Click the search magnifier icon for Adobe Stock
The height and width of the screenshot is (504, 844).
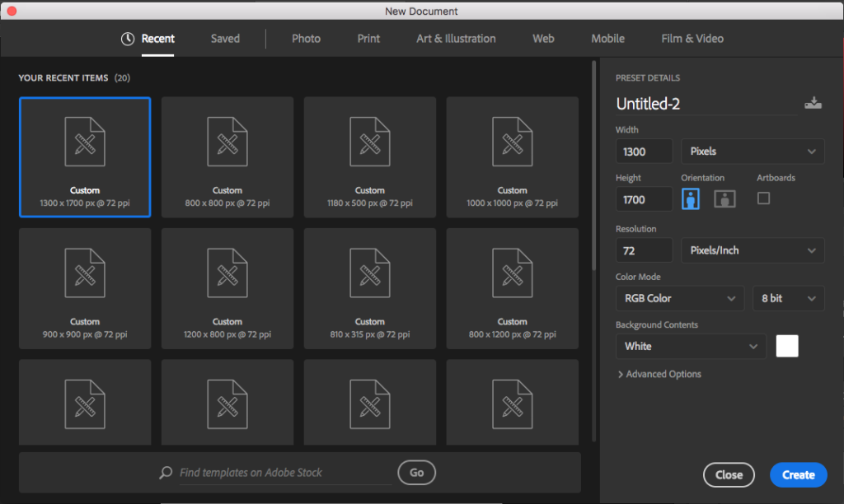click(166, 473)
